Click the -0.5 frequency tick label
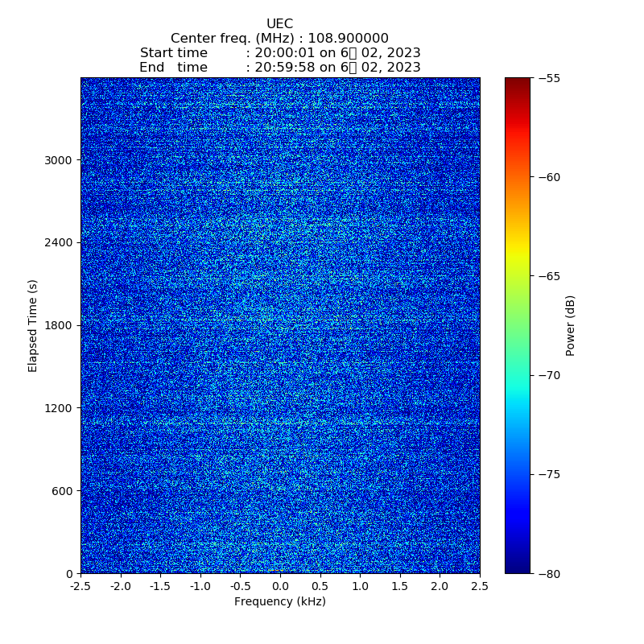The height and width of the screenshot is (644, 644). (240, 586)
